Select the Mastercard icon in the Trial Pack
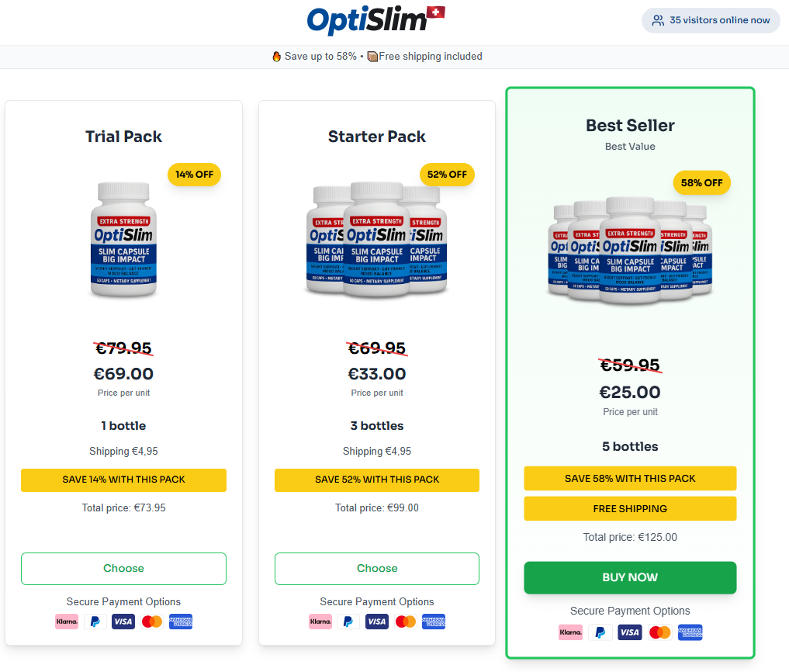789x672 pixels. pyautogui.click(x=151, y=621)
